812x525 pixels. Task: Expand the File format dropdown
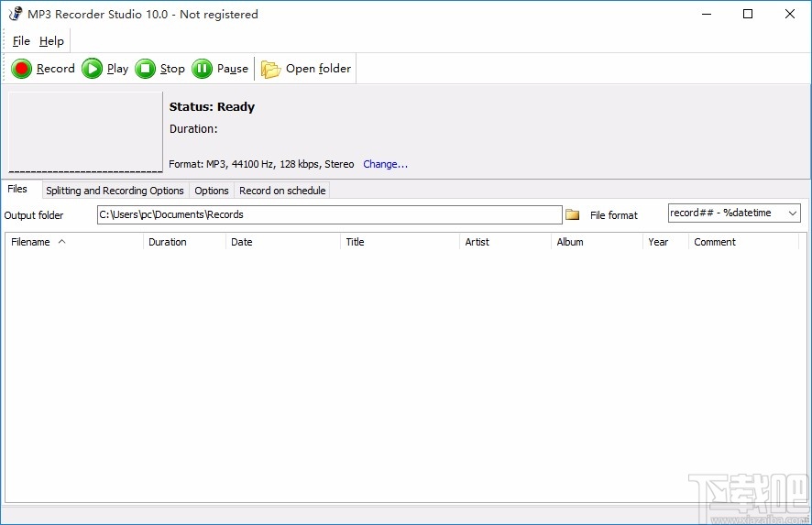(793, 213)
